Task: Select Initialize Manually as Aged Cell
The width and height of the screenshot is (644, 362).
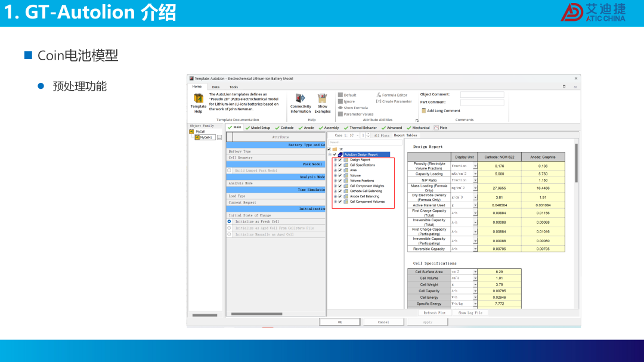Action: pyautogui.click(x=229, y=234)
